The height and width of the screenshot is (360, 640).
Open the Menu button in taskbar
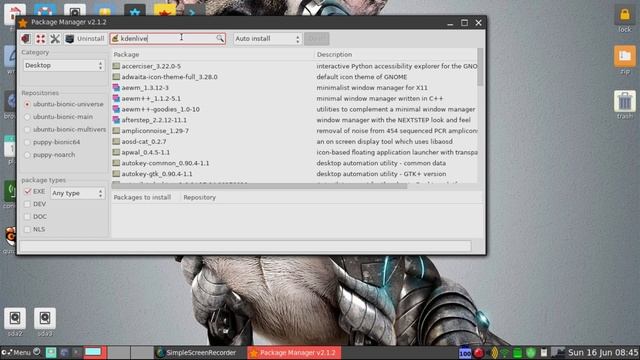pyautogui.click(x=16, y=352)
